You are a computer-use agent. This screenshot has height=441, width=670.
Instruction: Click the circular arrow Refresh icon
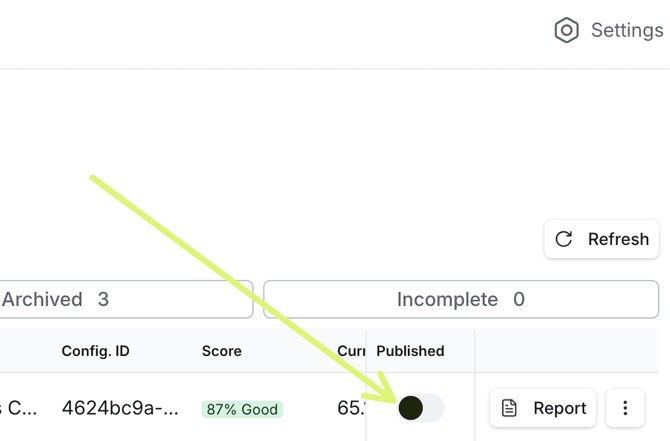pos(564,239)
